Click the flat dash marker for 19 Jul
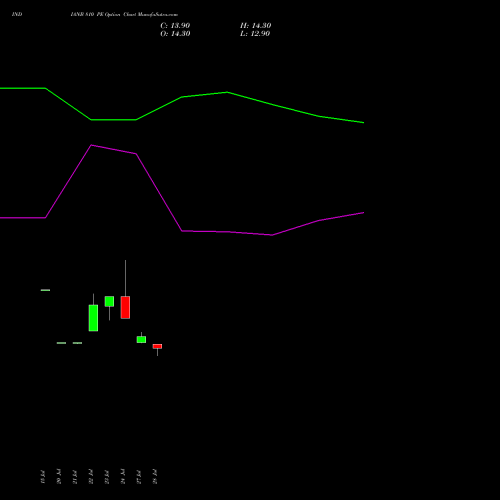This screenshot has width=500, height=500. tap(45, 290)
